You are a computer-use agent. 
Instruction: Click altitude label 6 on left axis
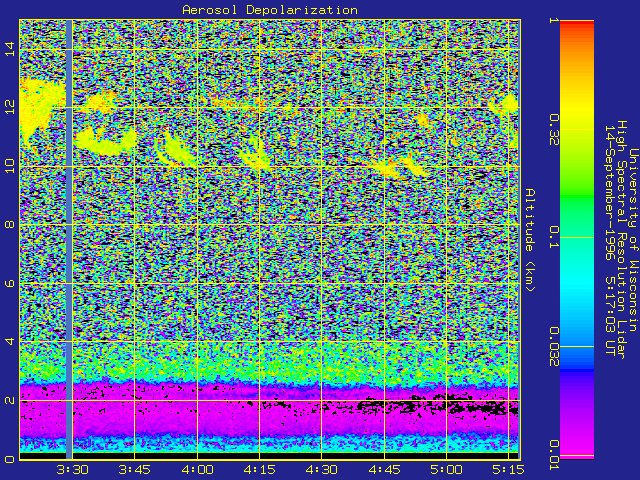10,283
